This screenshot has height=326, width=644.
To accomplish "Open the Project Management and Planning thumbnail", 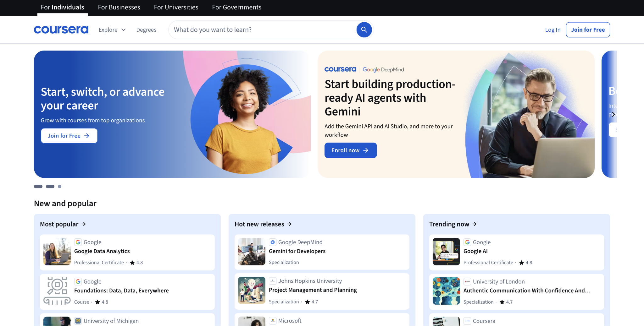I will 252,290.
